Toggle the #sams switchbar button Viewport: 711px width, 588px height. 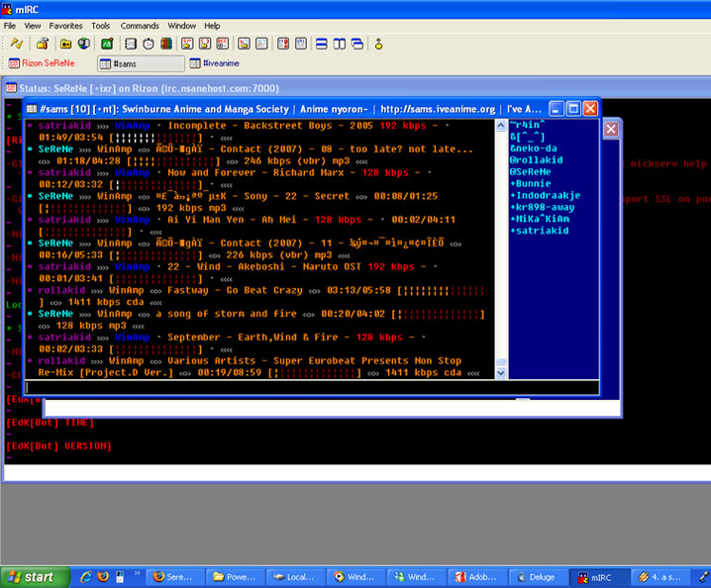142,63
